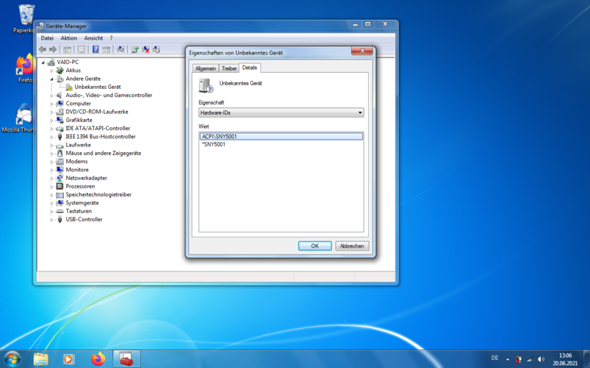
Task: Expand the Modems node
Action: pos(52,162)
